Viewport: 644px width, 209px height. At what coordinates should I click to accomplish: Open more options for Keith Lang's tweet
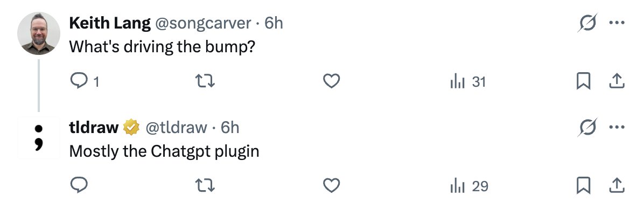pos(617,23)
